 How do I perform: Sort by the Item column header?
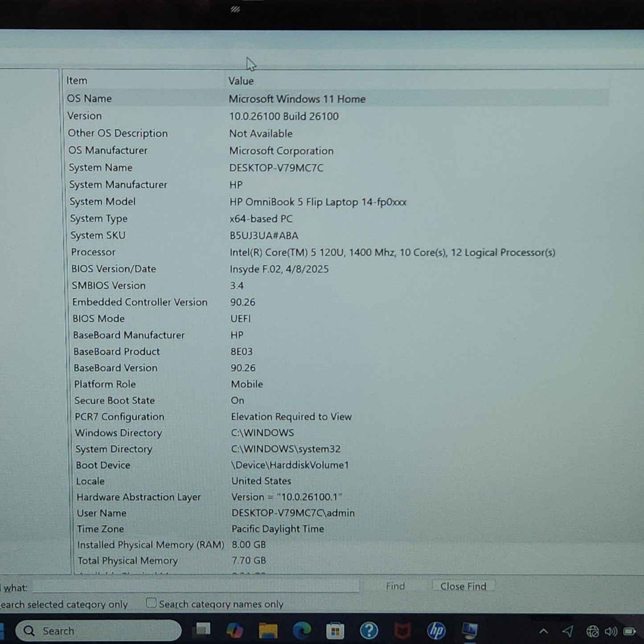coord(77,81)
